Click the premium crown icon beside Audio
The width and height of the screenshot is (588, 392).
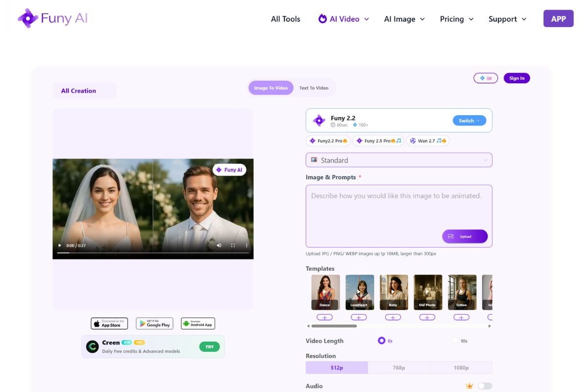point(469,386)
